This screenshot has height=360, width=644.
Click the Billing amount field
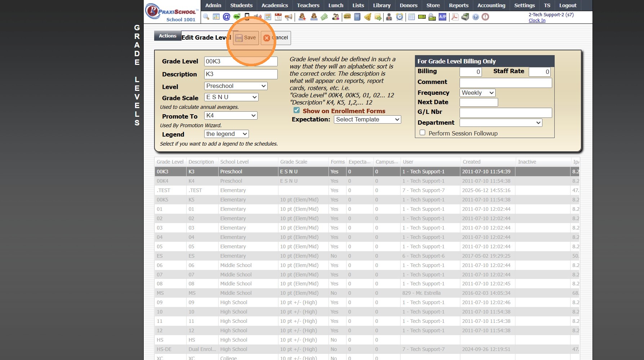click(471, 72)
